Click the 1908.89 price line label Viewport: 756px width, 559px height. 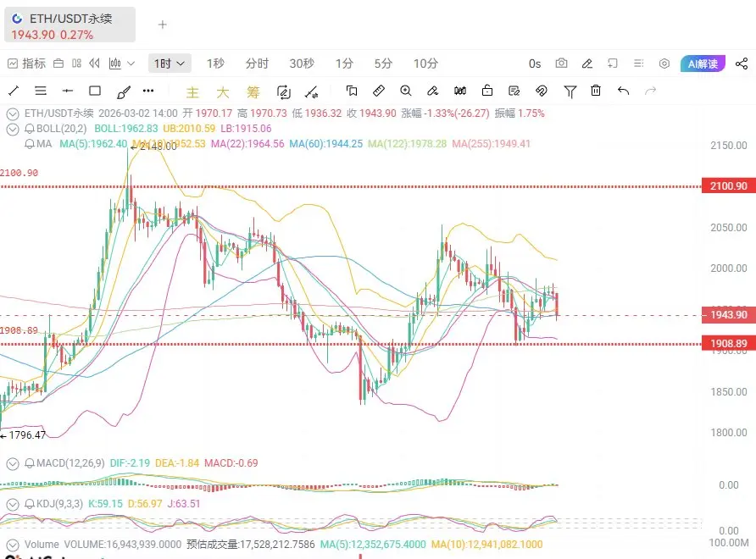click(x=728, y=344)
